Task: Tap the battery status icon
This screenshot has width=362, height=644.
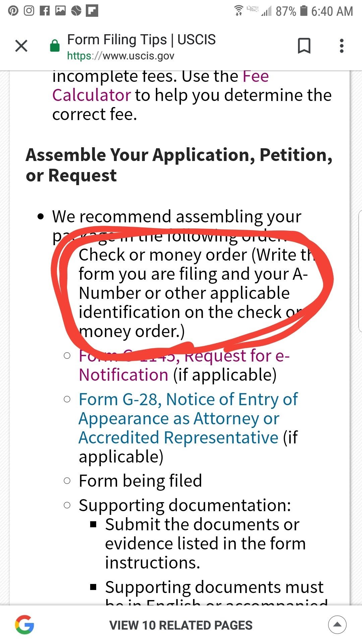Action: pyautogui.click(x=303, y=11)
